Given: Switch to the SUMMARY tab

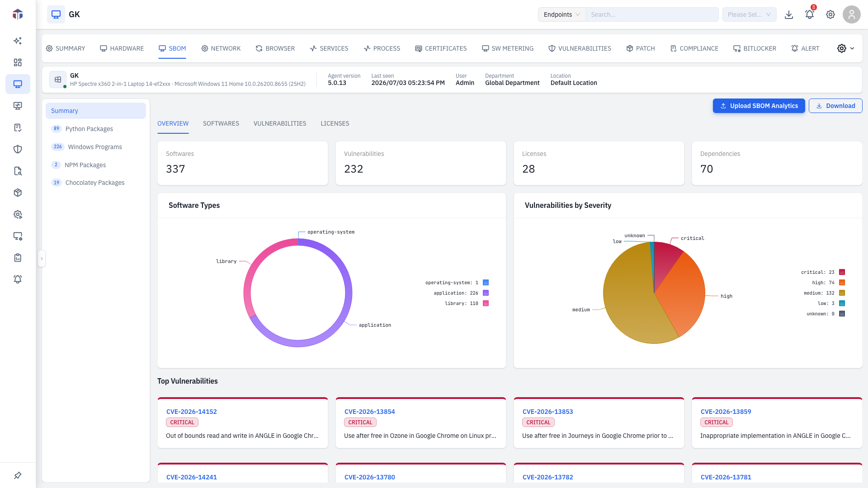Looking at the screenshot, I should 66,48.
